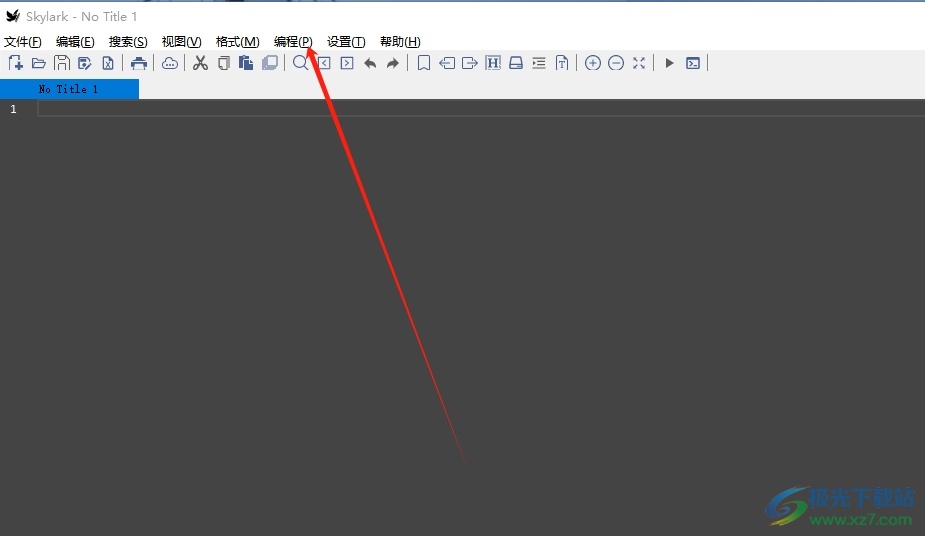Zoom out with the minus circle icon
The image size is (925, 536).
click(616, 63)
